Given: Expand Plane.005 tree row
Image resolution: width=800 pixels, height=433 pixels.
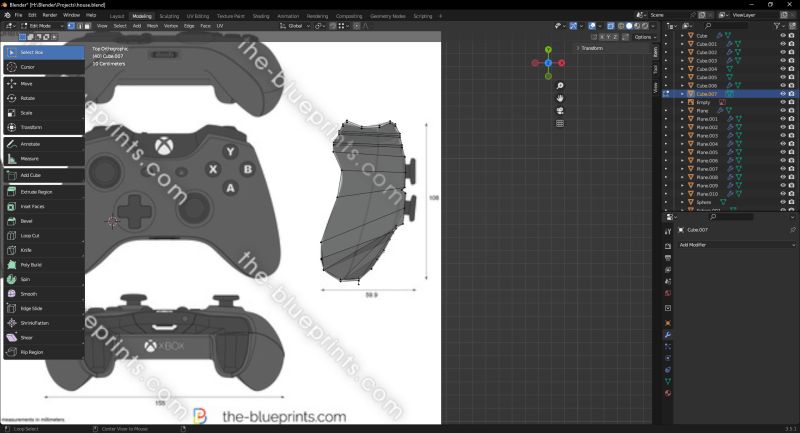Looking at the screenshot, I should 683,152.
